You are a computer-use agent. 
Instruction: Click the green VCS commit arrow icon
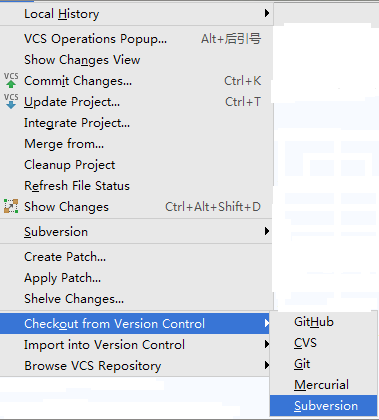click(x=11, y=81)
